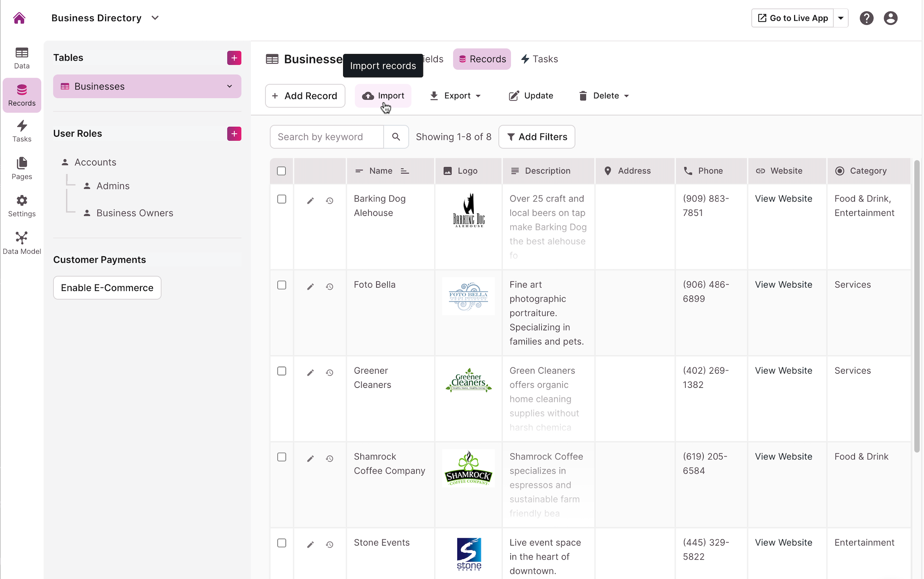Open the Data Model view
The height and width of the screenshot is (579, 924).
[x=22, y=243]
